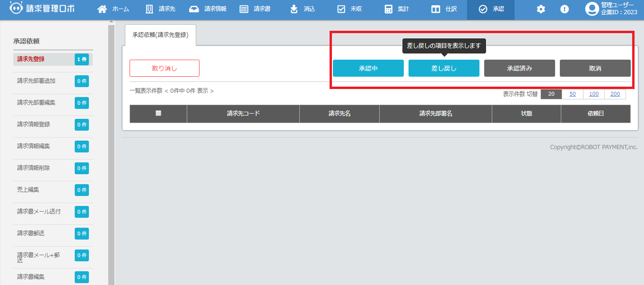This screenshot has height=285, width=644.
Task: Click the exclamation alert icon
Action: pyautogui.click(x=565, y=9)
